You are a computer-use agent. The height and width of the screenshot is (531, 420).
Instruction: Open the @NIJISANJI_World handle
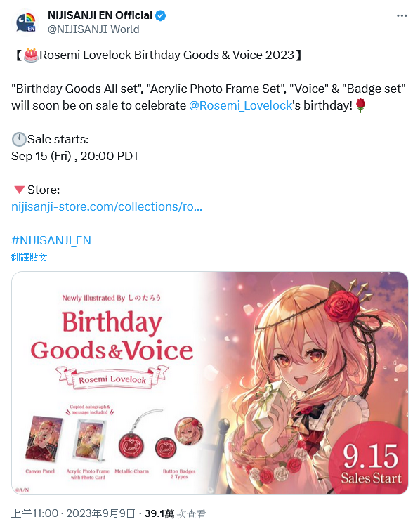coord(93,29)
